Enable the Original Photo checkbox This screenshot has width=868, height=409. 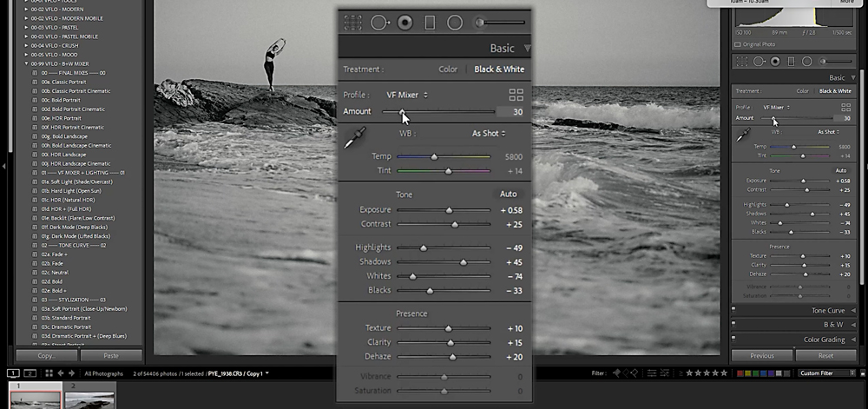(x=738, y=43)
